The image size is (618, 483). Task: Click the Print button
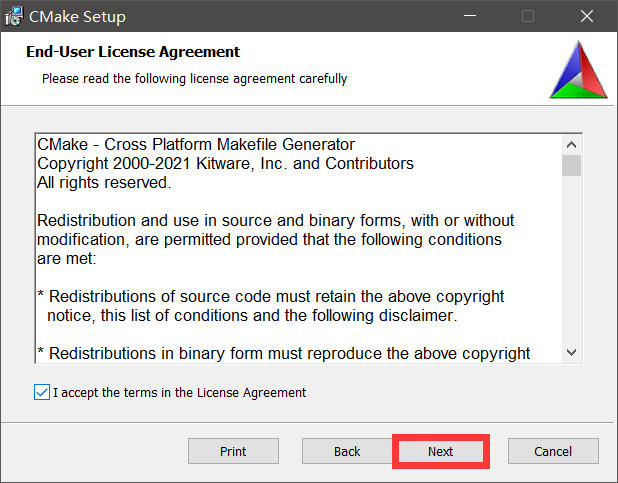[x=233, y=451]
